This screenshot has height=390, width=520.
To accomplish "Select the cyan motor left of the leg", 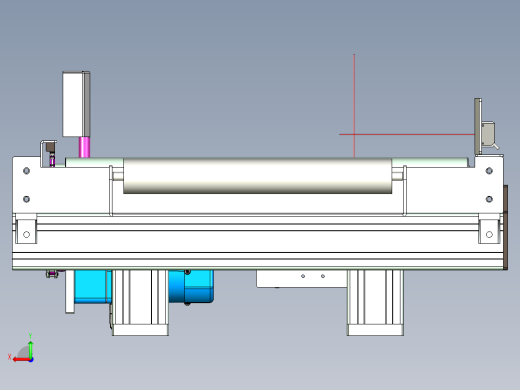I will point(93,287).
